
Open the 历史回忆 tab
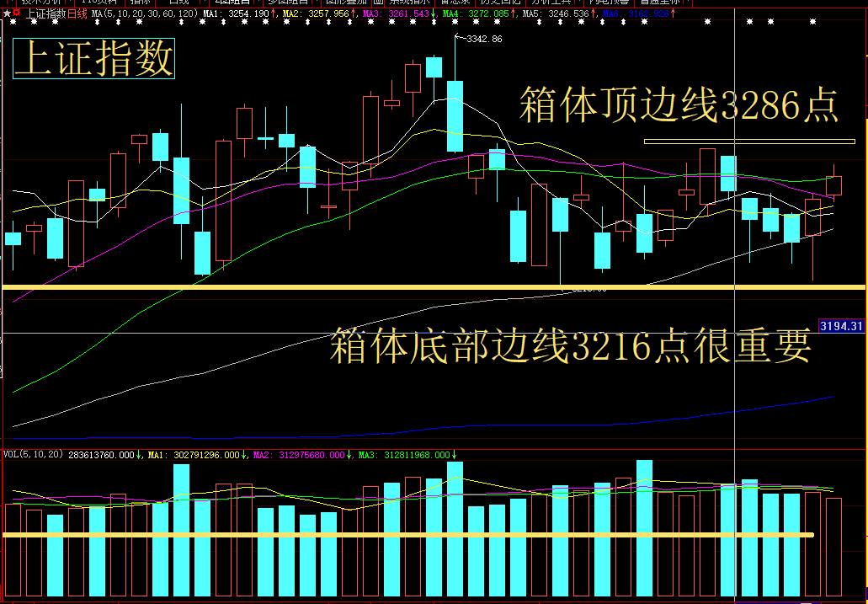pos(499,3)
